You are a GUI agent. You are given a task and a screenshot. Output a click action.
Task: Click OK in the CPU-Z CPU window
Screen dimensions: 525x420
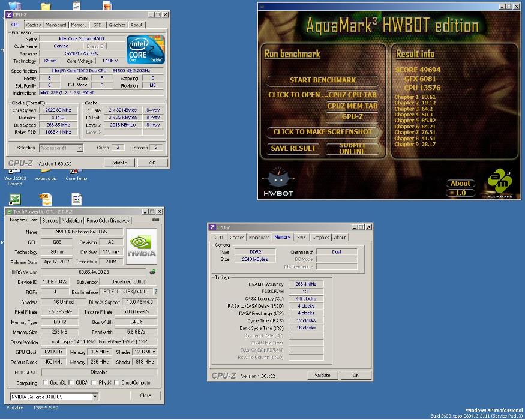click(x=152, y=163)
